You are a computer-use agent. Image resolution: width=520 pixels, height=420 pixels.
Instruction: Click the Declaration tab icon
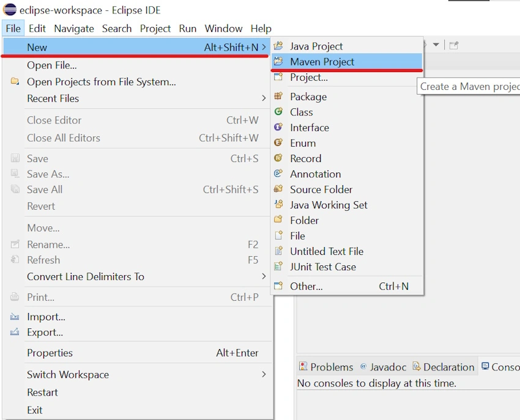point(416,366)
